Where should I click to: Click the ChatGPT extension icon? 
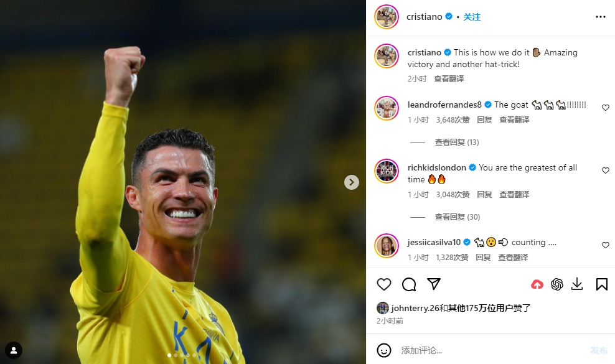557,284
